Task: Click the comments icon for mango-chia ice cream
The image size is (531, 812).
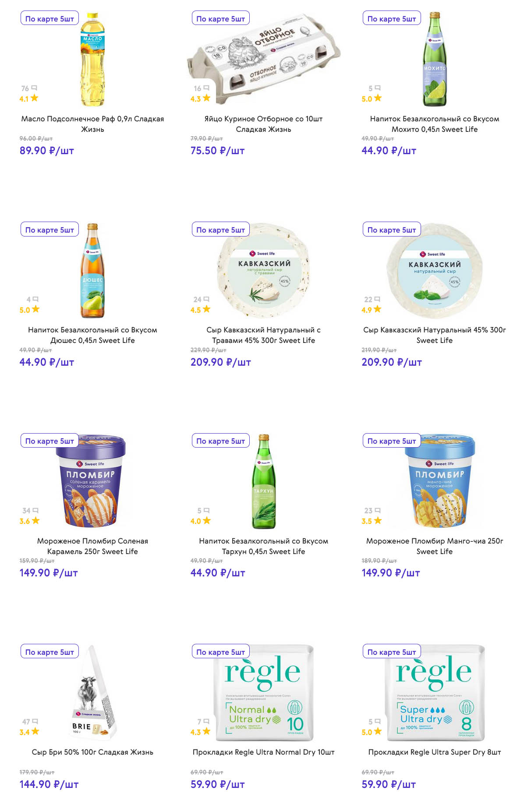Action: [378, 511]
